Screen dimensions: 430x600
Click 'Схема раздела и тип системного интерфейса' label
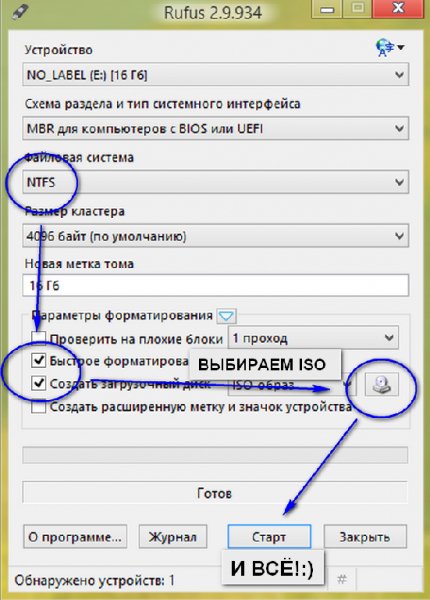(163, 104)
